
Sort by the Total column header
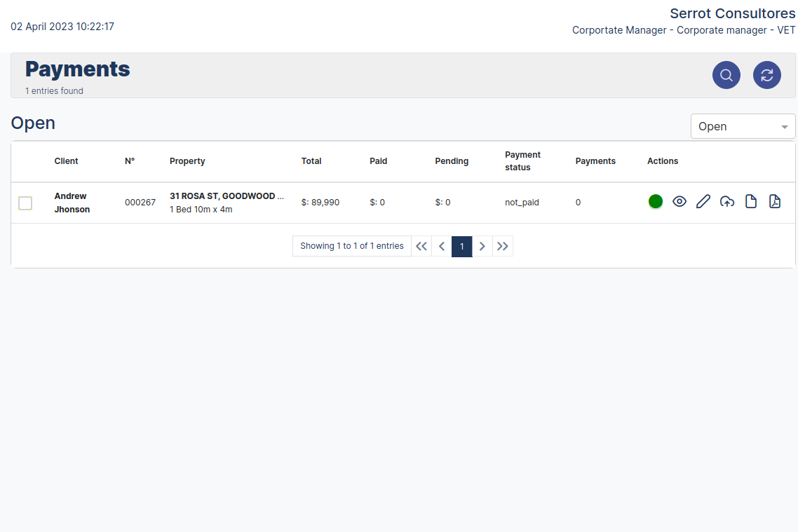point(311,161)
